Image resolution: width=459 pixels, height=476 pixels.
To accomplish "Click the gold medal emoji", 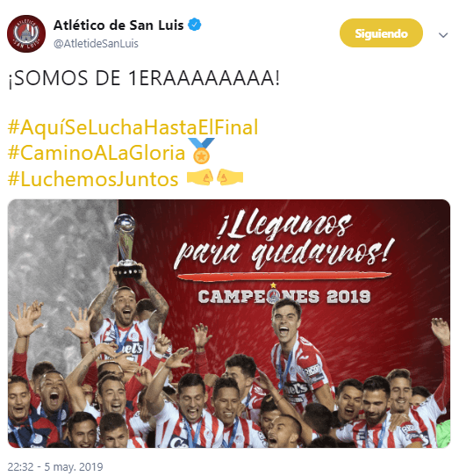I will coord(201,151).
